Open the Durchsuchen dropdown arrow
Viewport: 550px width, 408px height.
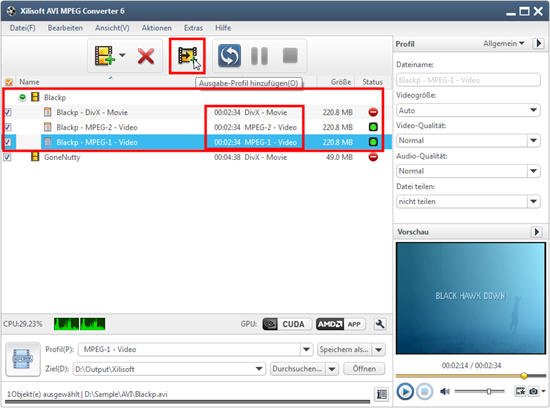pos(332,369)
